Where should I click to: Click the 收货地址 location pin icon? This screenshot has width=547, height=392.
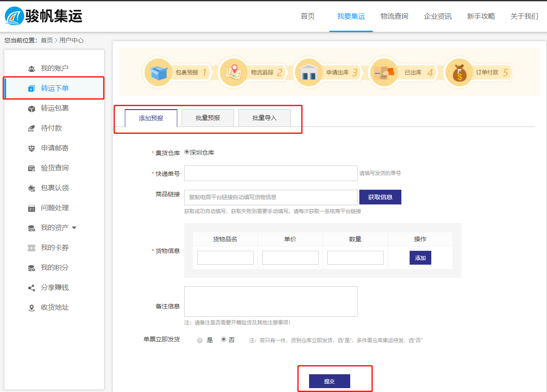click(x=32, y=308)
